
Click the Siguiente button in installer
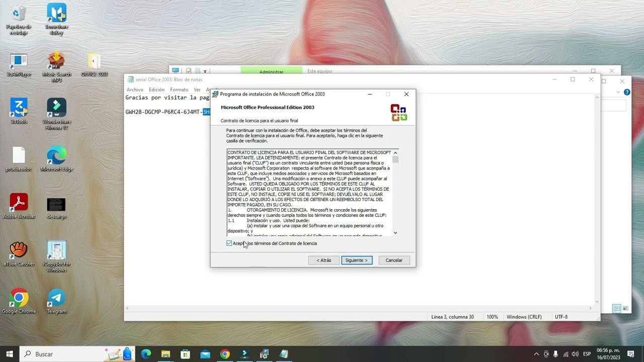point(357,260)
